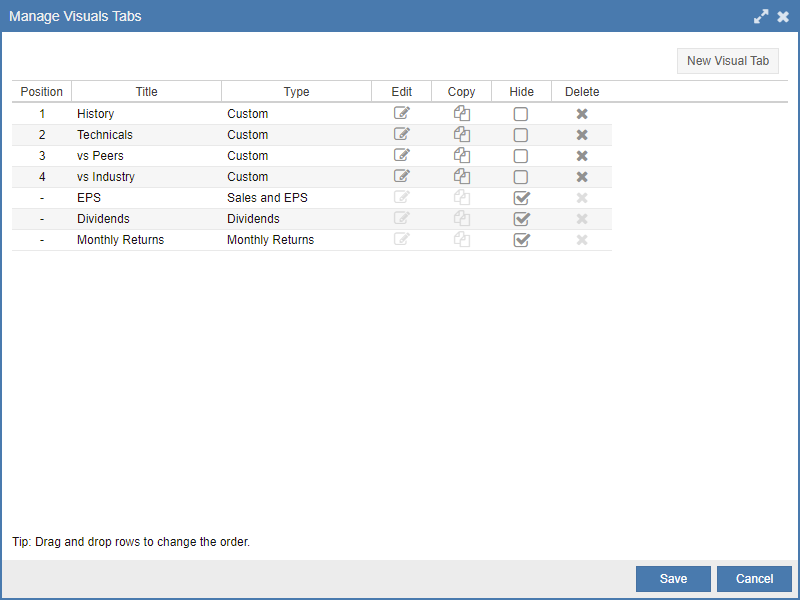Screen dimensions: 800x600
Task: Check Hide for the vs Peers tab
Action: (x=520, y=156)
